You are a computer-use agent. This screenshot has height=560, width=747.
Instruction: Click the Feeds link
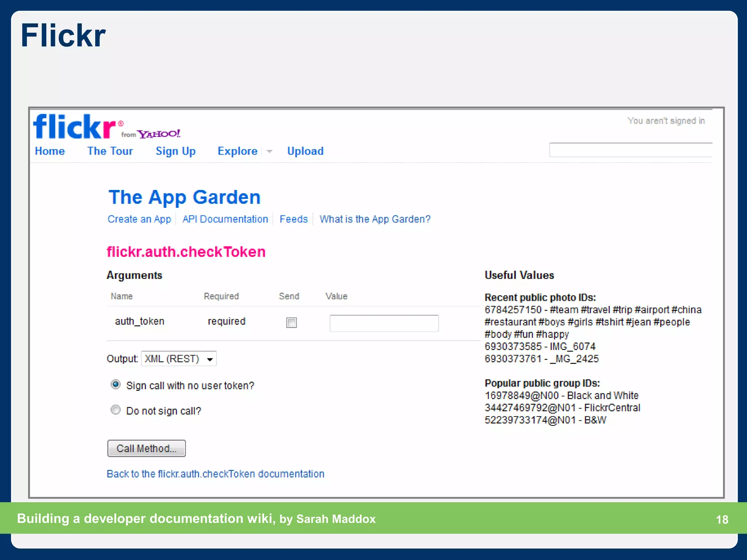point(294,219)
